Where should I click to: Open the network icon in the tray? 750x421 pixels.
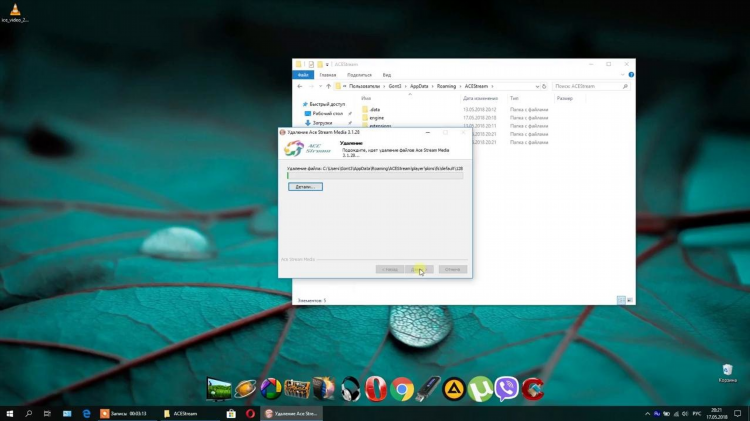coord(676,414)
